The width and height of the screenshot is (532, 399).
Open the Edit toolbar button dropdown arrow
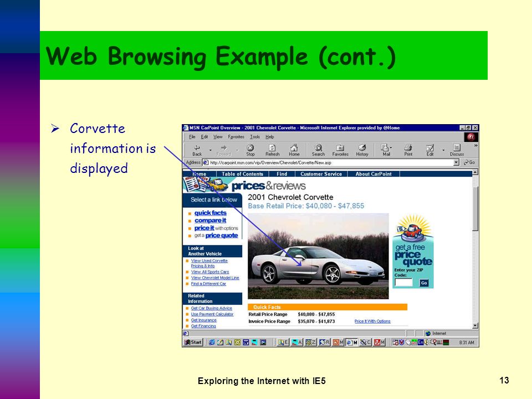(443, 150)
